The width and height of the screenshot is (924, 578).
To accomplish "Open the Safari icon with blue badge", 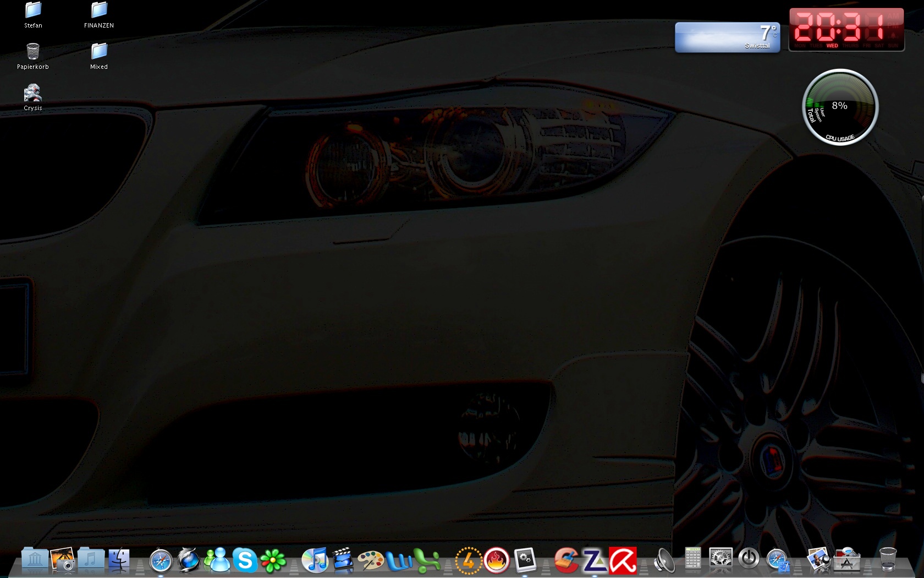I will (777, 561).
